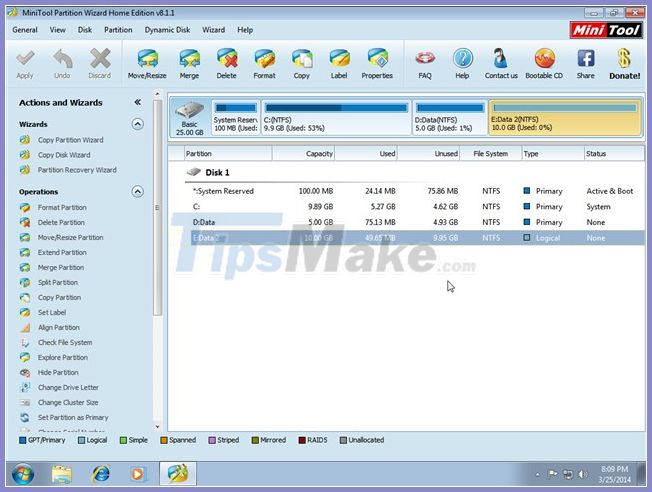This screenshot has height=492, width=652.
Task: Click Set Label operation
Action: (x=43, y=312)
